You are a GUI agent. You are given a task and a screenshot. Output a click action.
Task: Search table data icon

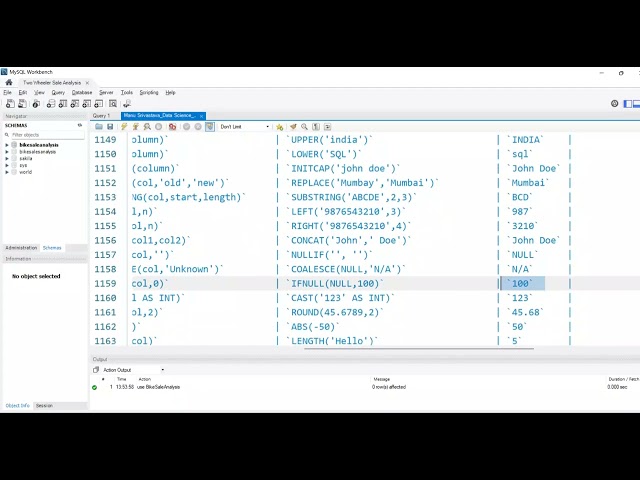point(113,104)
